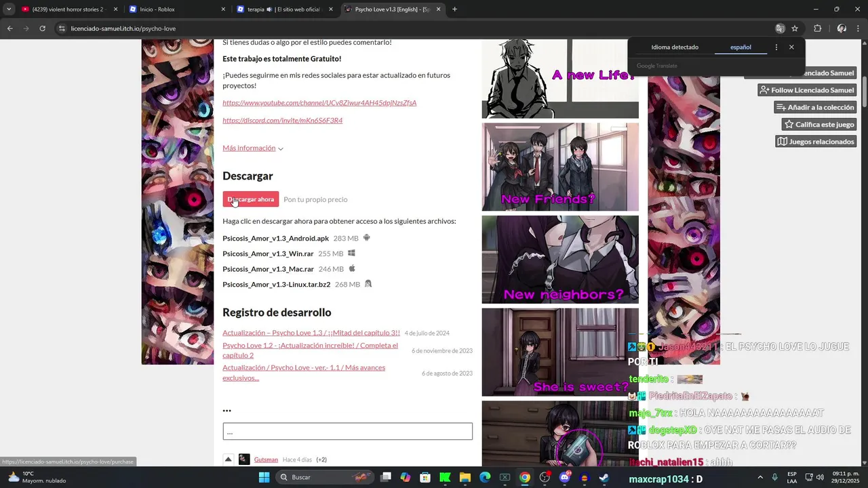Expand the Más información section
Screen dimensions: 868x488
253,148
